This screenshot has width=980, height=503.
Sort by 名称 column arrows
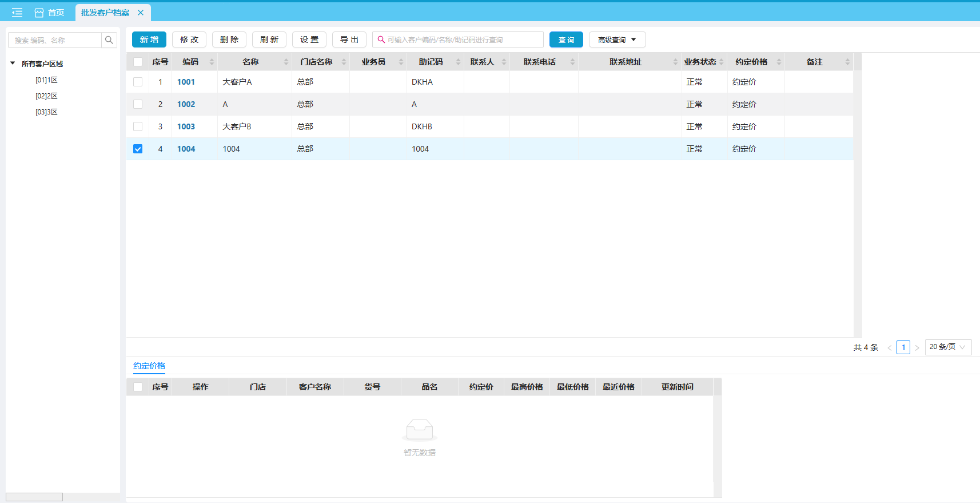pos(286,62)
